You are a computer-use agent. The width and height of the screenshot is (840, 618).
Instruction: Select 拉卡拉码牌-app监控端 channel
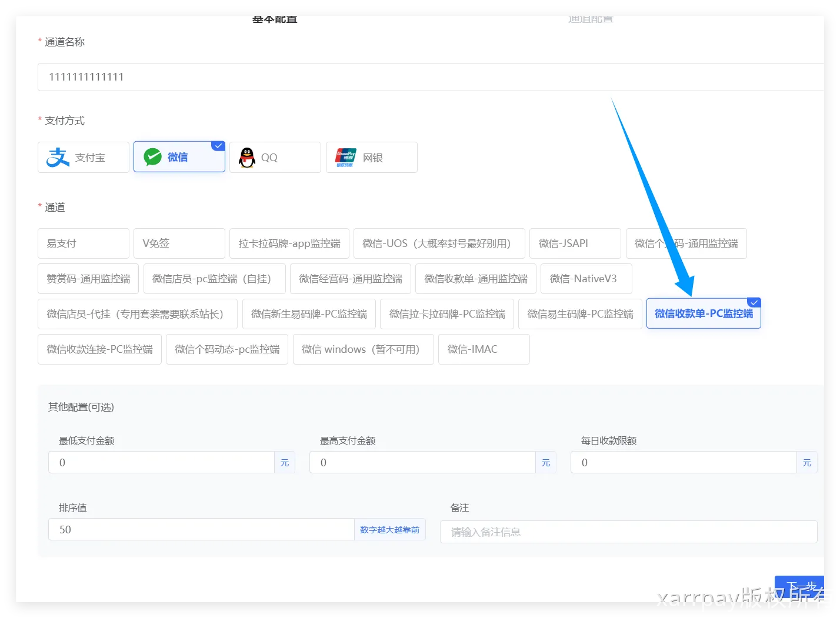pyautogui.click(x=289, y=243)
